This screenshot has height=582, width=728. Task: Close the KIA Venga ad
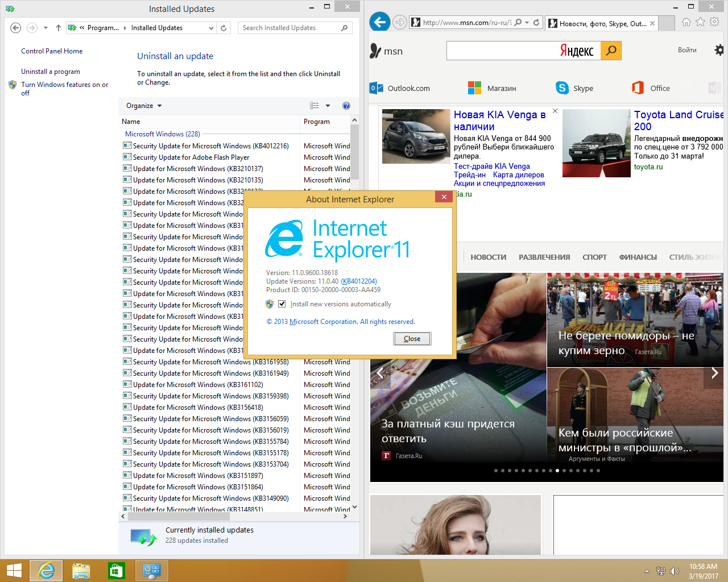click(555, 111)
